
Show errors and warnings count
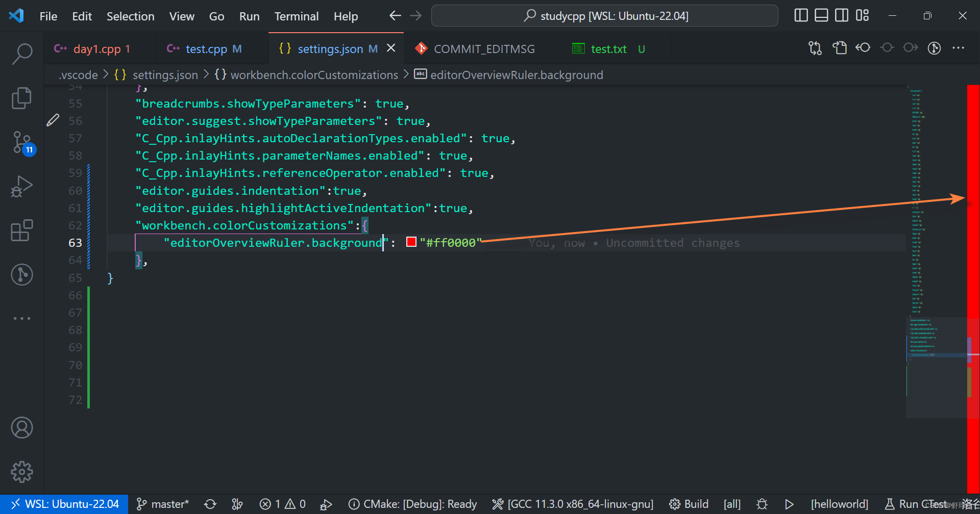click(x=282, y=504)
